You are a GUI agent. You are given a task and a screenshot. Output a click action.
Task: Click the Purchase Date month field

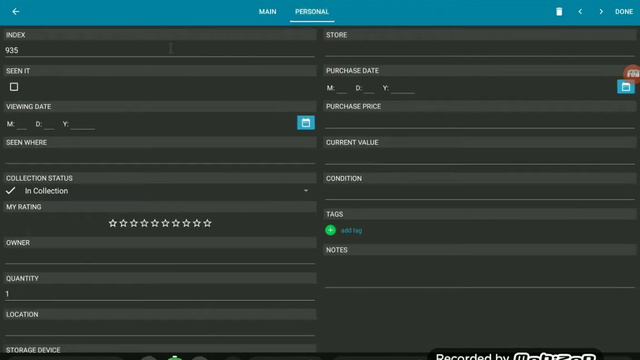[x=342, y=88]
